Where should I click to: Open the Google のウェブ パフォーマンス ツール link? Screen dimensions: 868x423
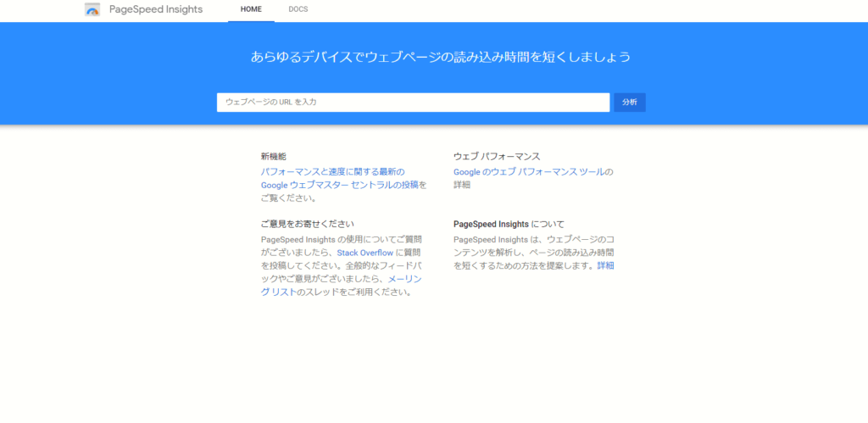pyautogui.click(x=529, y=171)
